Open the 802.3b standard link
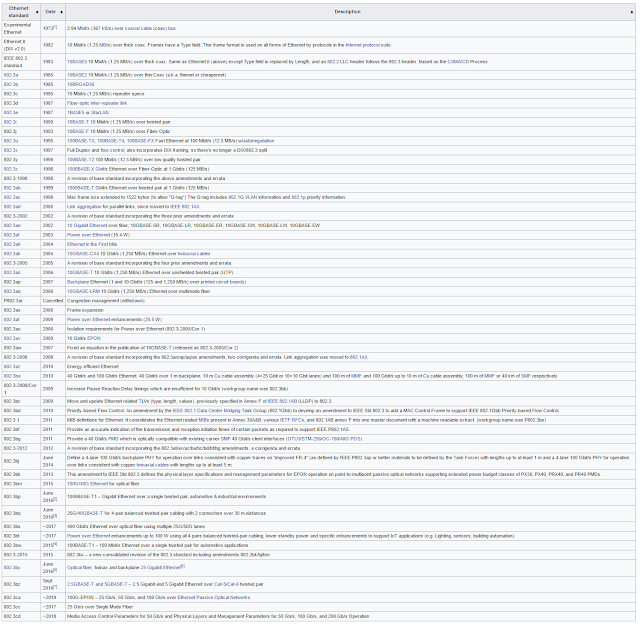 click(x=11, y=84)
